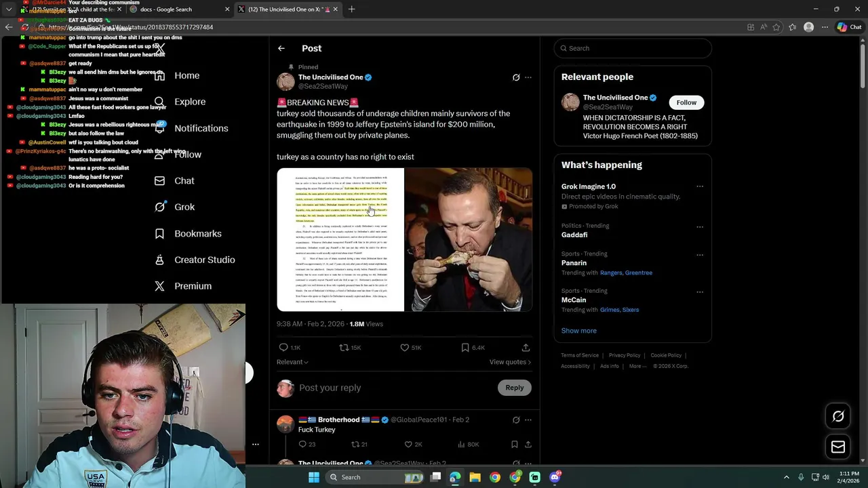
Task: Follow The Uncivilised One
Action: point(686,102)
